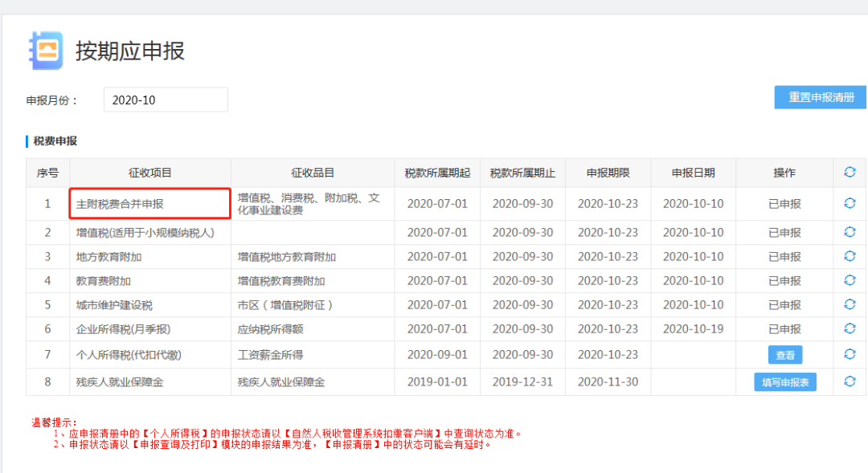Click the 申报日期 column header
868x473 pixels.
pos(693,173)
